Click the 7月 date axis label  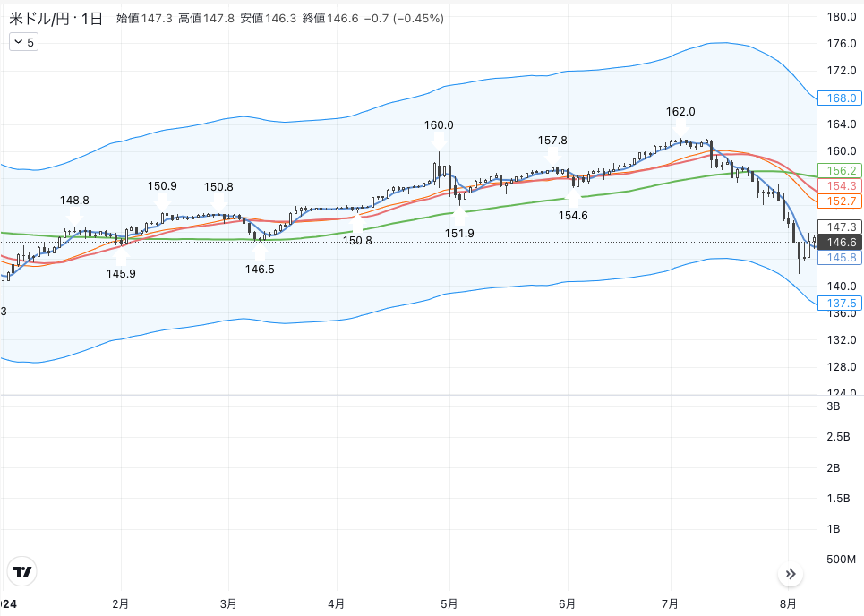[670, 603]
